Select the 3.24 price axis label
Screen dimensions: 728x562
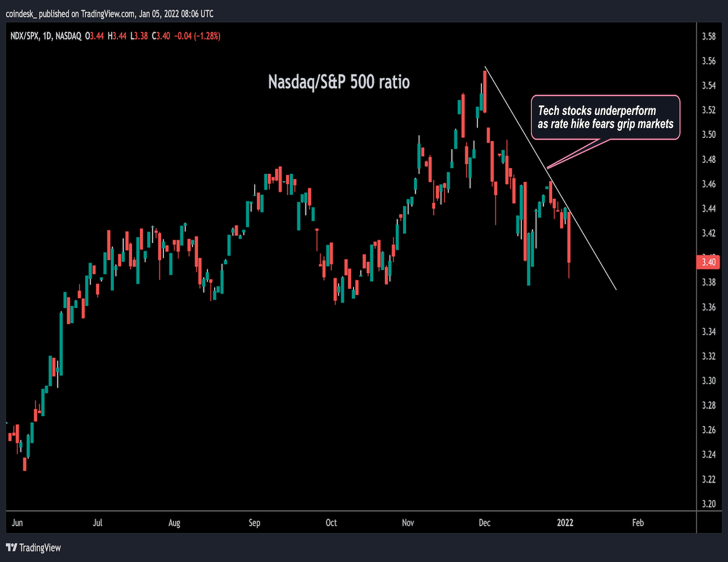(x=709, y=454)
